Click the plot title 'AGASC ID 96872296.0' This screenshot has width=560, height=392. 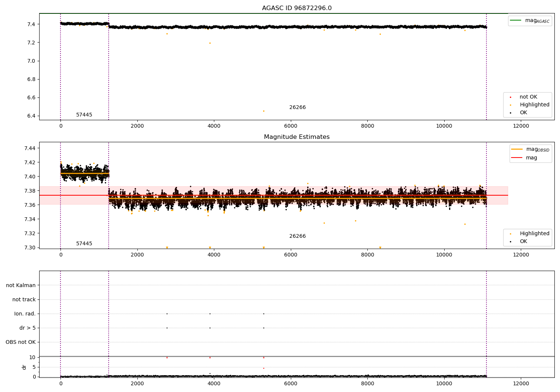(297, 8)
